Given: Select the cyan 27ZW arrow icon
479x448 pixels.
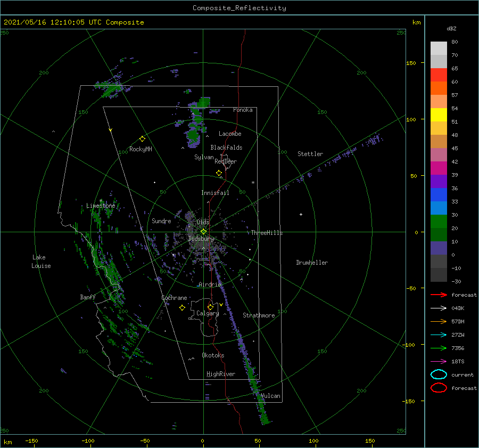Looking at the screenshot, I should [439, 335].
